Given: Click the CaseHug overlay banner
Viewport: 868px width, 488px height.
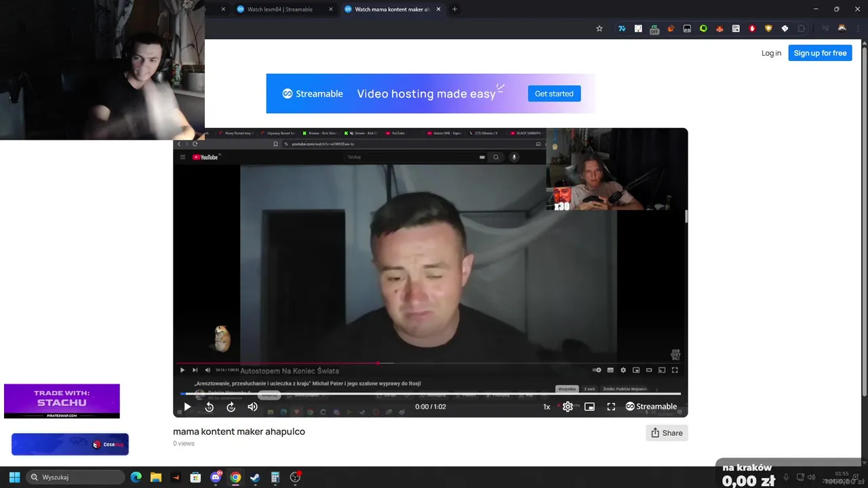Looking at the screenshot, I should click(x=70, y=445).
